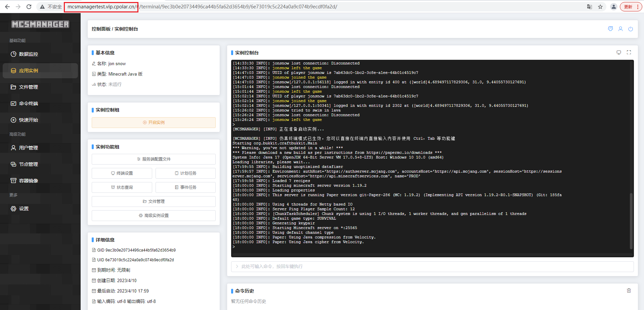
Task: Open 数据监控 in sidebar
Action: (40, 54)
